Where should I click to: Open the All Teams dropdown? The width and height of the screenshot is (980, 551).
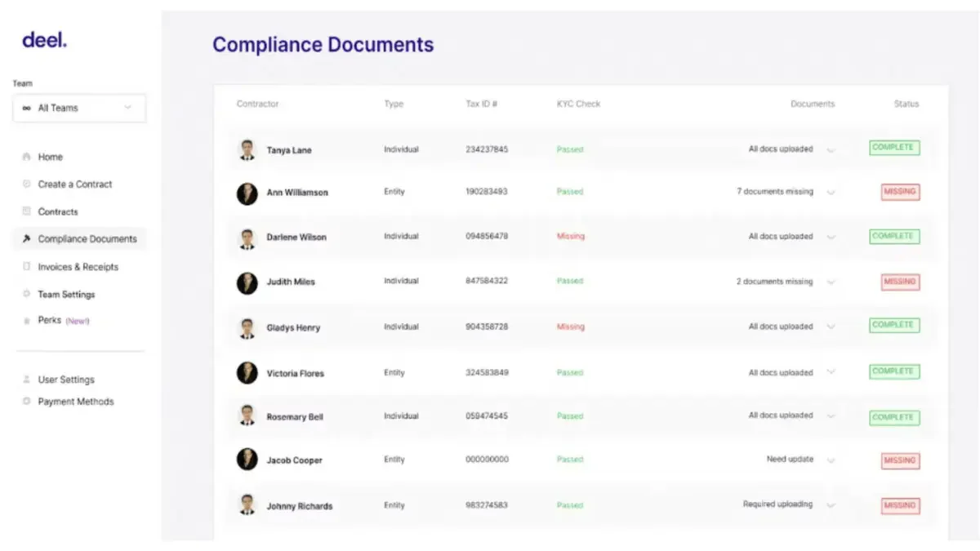pos(79,108)
